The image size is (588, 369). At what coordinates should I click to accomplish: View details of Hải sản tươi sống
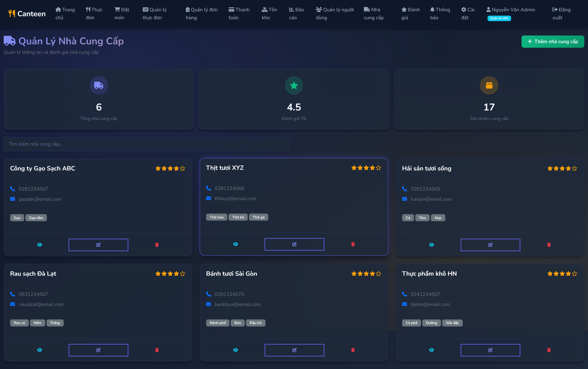[432, 245]
